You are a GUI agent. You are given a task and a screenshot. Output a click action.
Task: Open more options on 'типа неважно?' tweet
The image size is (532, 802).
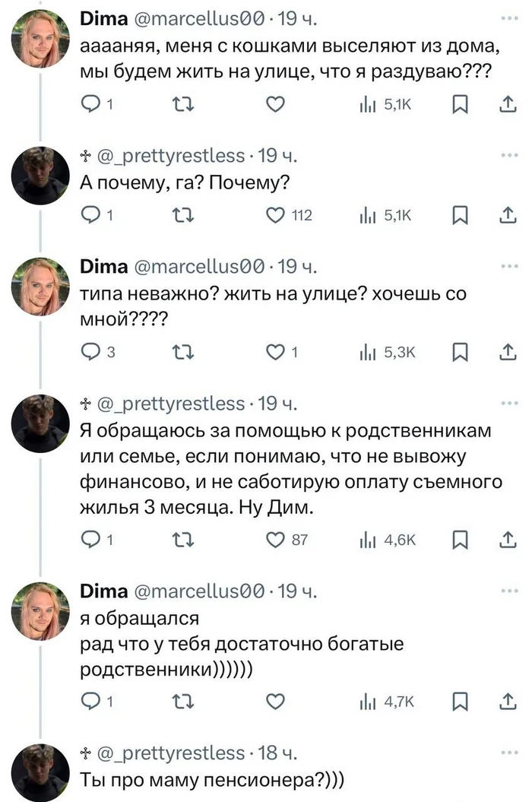coord(508,267)
